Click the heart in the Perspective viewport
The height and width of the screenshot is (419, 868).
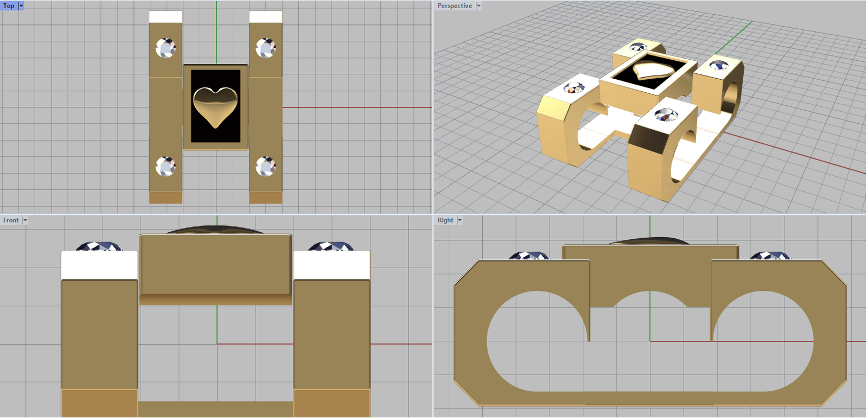point(653,71)
